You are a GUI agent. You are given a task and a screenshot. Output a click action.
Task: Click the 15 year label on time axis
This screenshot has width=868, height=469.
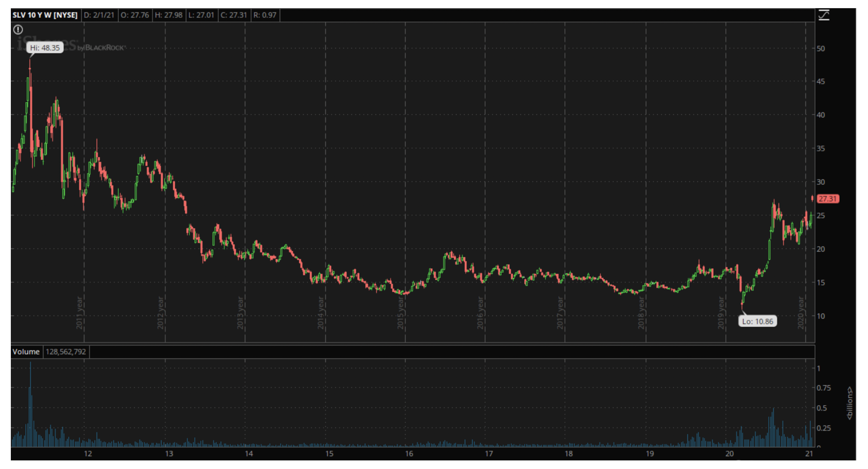(329, 454)
